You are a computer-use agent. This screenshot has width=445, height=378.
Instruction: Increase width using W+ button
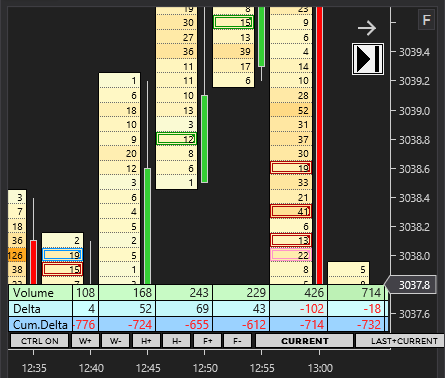point(85,341)
